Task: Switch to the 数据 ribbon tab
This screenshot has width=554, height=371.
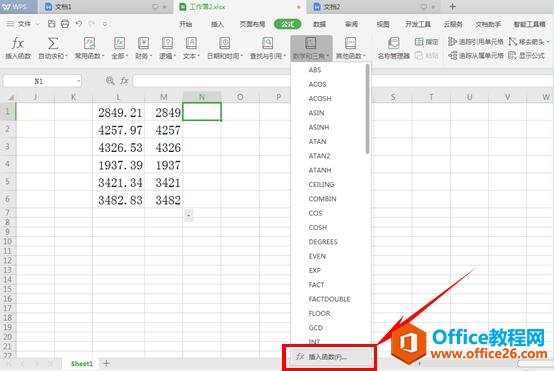Action: 319,24
